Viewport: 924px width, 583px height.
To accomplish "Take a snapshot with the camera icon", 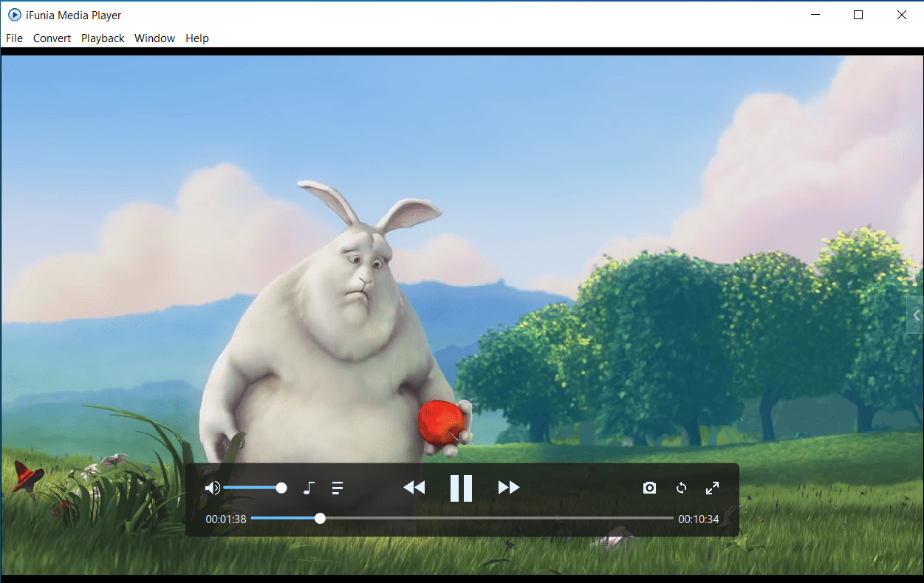I will tap(649, 488).
